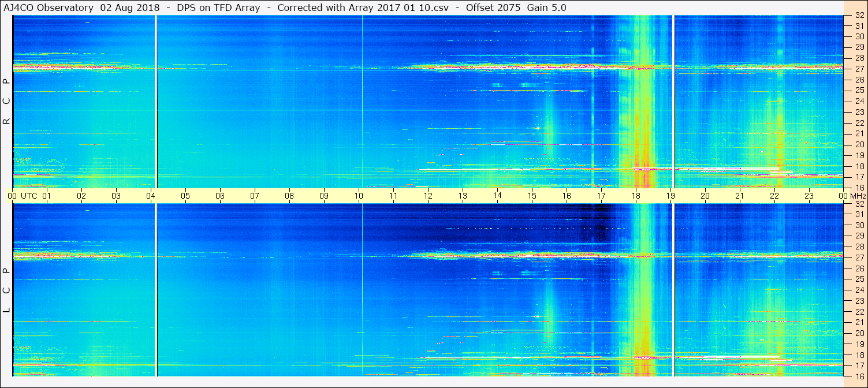Select the 01 hour mark on time axis
Image resolution: width=868 pixels, height=388 pixels.
click(x=47, y=196)
